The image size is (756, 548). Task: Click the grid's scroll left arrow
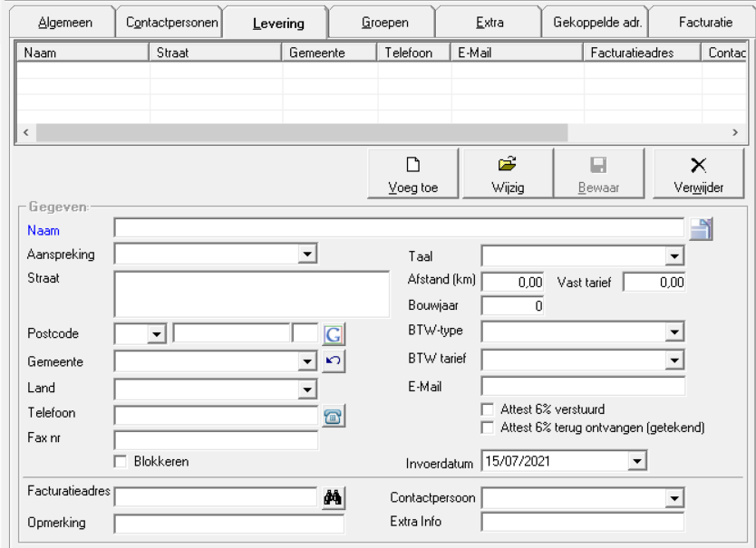(x=26, y=132)
